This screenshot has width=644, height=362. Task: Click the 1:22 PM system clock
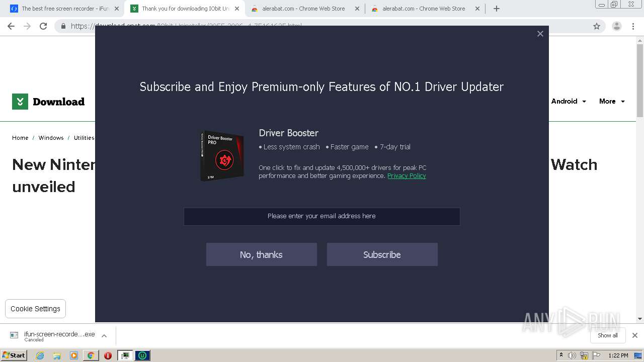(x=618, y=355)
